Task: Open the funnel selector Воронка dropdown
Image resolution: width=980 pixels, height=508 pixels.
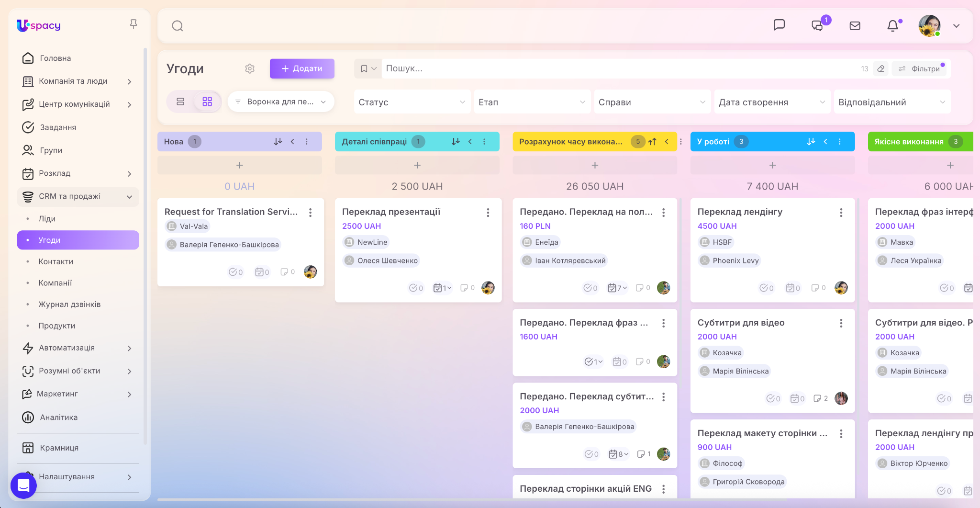Action: click(x=281, y=102)
